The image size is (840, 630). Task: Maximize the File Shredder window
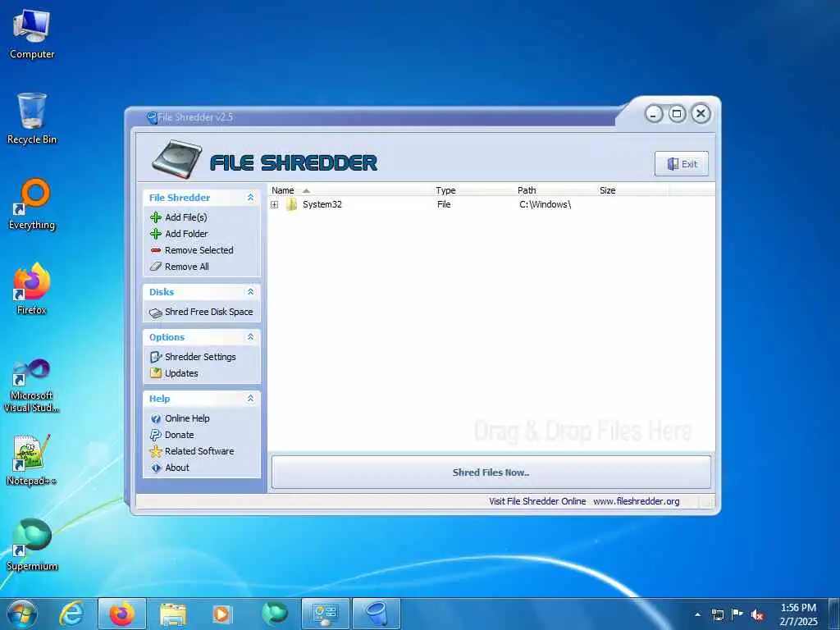(x=677, y=113)
